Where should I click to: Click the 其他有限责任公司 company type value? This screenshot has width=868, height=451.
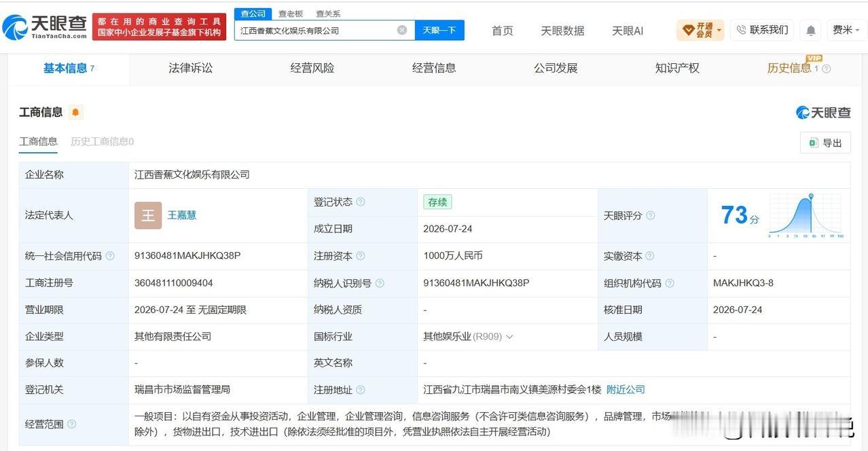173,337
